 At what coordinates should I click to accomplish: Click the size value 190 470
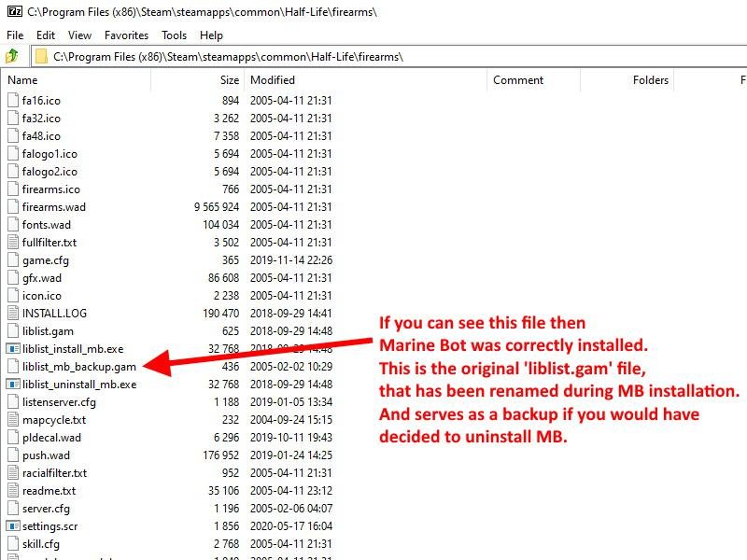click(x=221, y=314)
